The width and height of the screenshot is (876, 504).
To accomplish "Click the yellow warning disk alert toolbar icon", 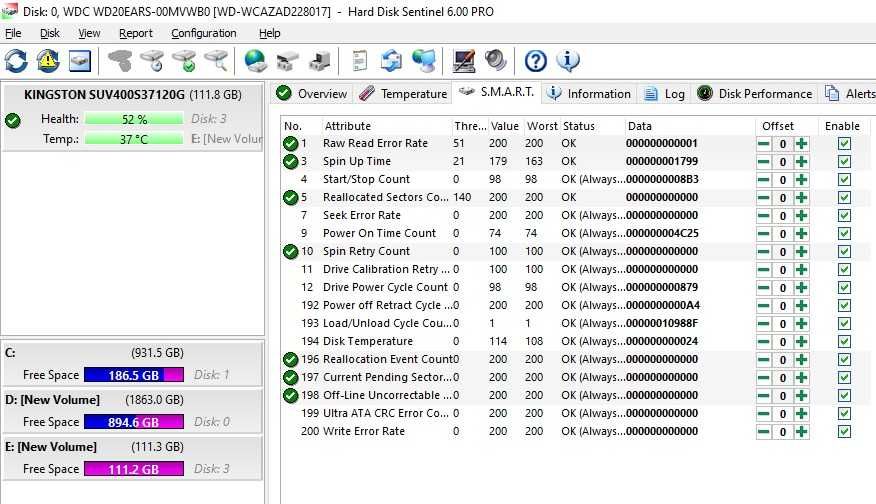I will click(48, 61).
